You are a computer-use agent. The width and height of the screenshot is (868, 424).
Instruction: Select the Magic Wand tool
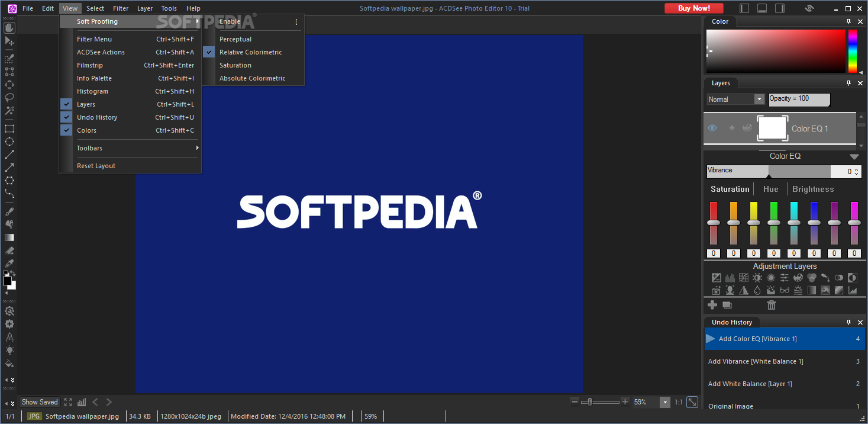(x=9, y=111)
